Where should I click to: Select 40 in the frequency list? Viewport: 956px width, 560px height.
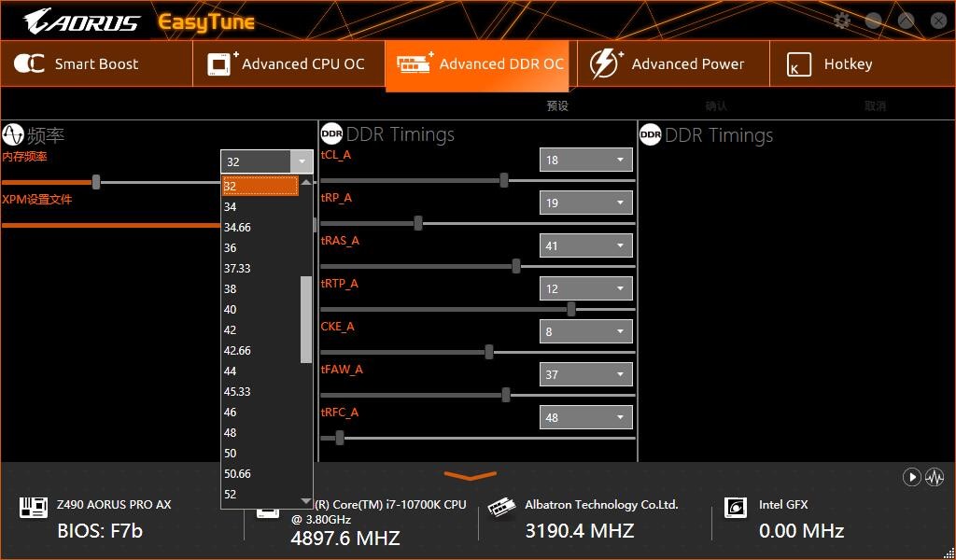(x=261, y=310)
